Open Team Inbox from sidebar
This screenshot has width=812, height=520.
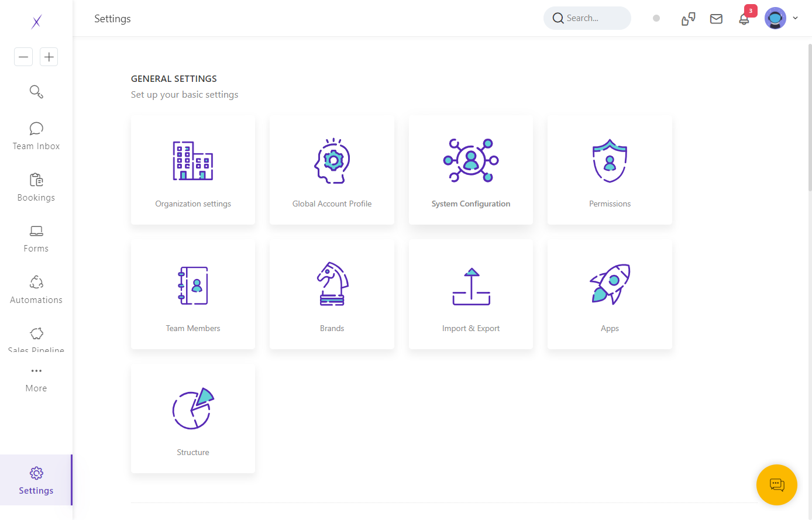pos(36,136)
